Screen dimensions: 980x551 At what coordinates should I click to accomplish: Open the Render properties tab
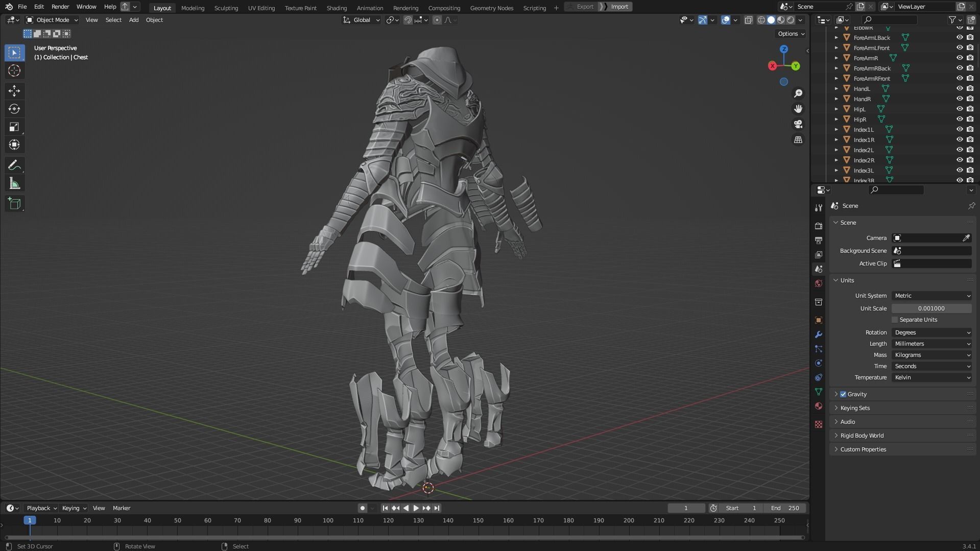coord(819,226)
